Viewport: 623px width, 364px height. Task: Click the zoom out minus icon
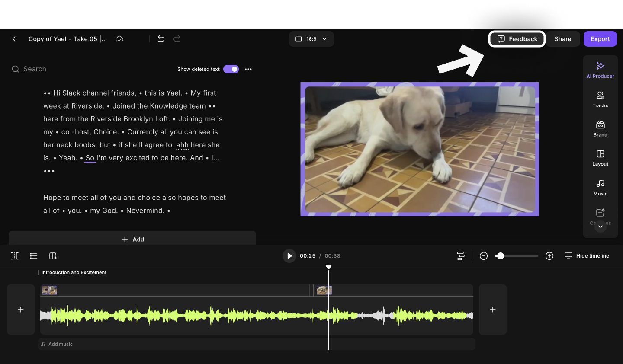484,256
